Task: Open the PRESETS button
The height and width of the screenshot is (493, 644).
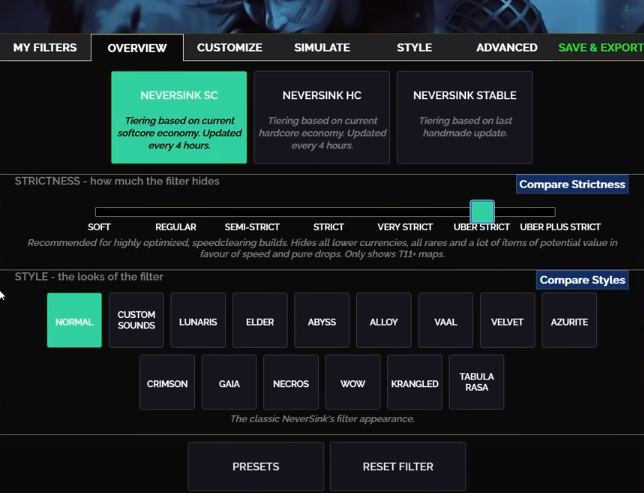Action: 256,467
